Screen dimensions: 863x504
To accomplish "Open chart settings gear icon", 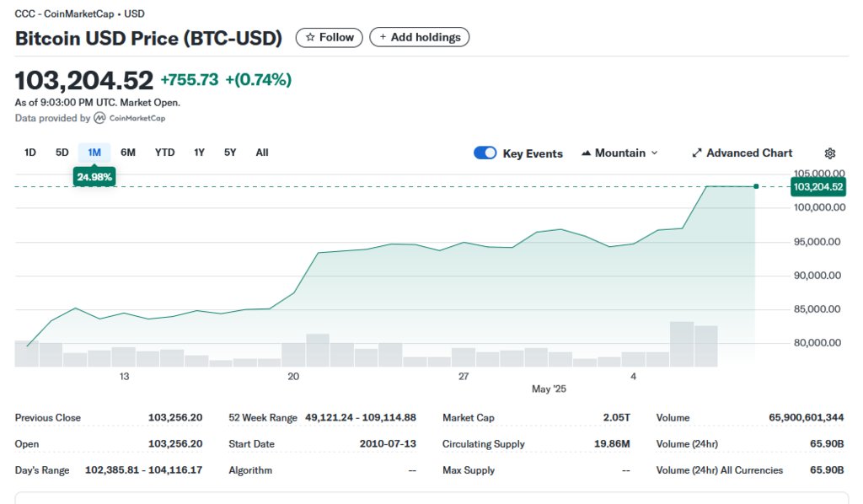I will 830,153.
